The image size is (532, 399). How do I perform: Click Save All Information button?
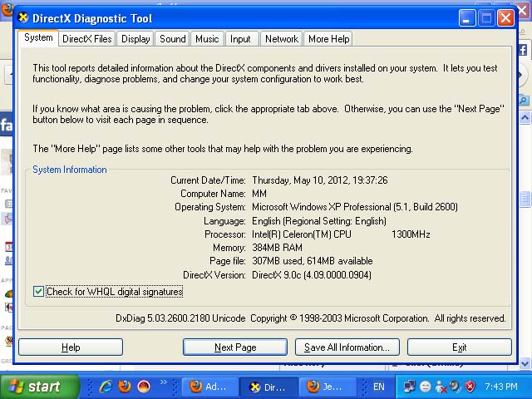pyautogui.click(x=347, y=347)
